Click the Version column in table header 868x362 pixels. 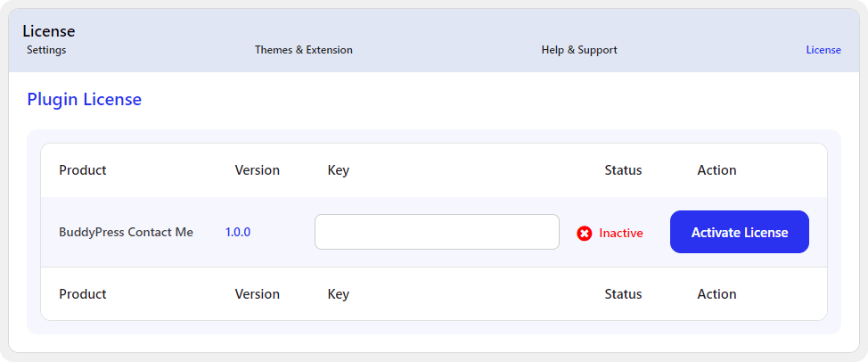(258, 170)
